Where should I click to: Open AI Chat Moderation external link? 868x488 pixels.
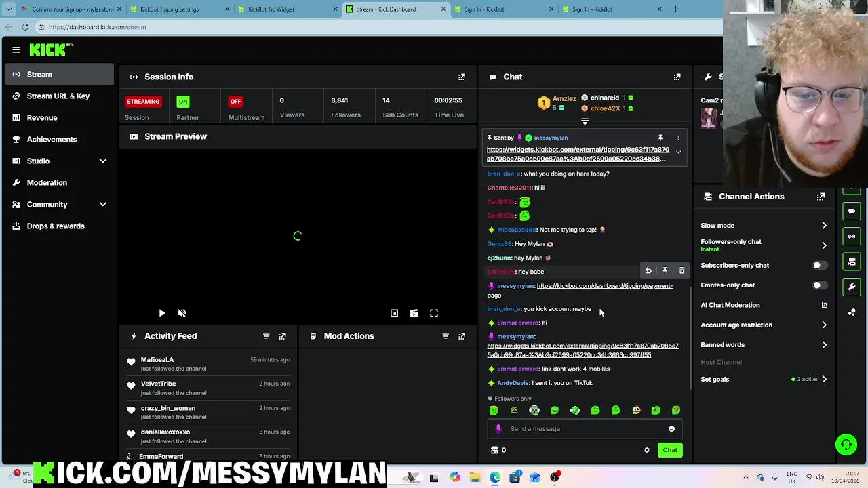[824, 305]
